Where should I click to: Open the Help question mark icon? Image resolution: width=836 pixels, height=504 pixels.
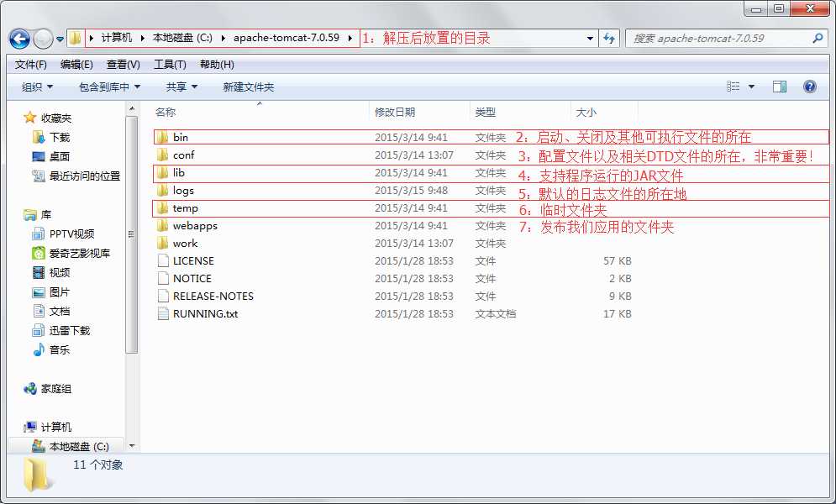[809, 87]
